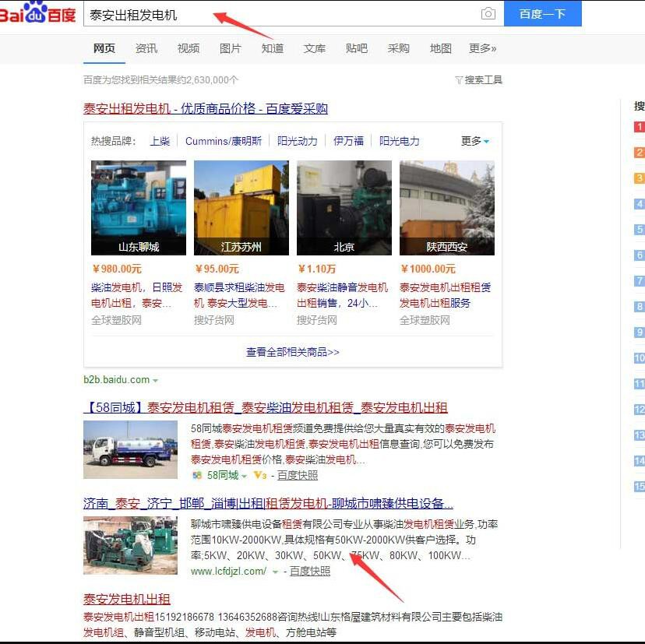Click 搜好货网 source under 江苏苏州 item
Screen dimensions: 645x644
(214, 320)
